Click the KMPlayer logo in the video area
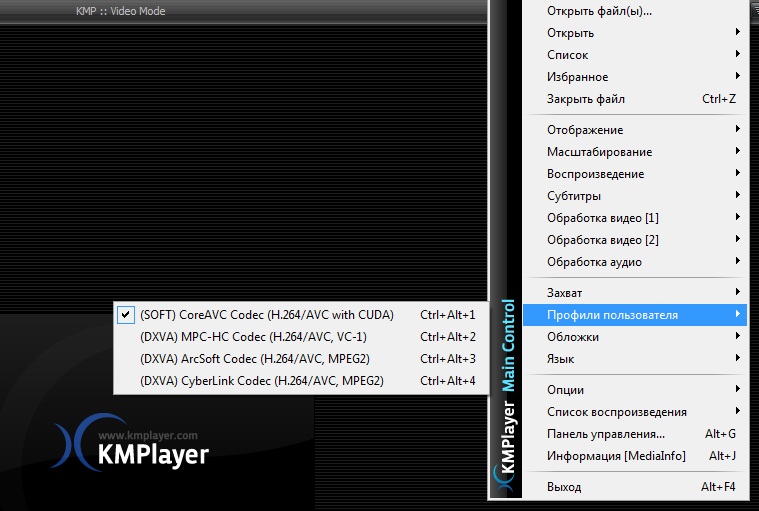Screen dimensions: 759x511 point(132,448)
